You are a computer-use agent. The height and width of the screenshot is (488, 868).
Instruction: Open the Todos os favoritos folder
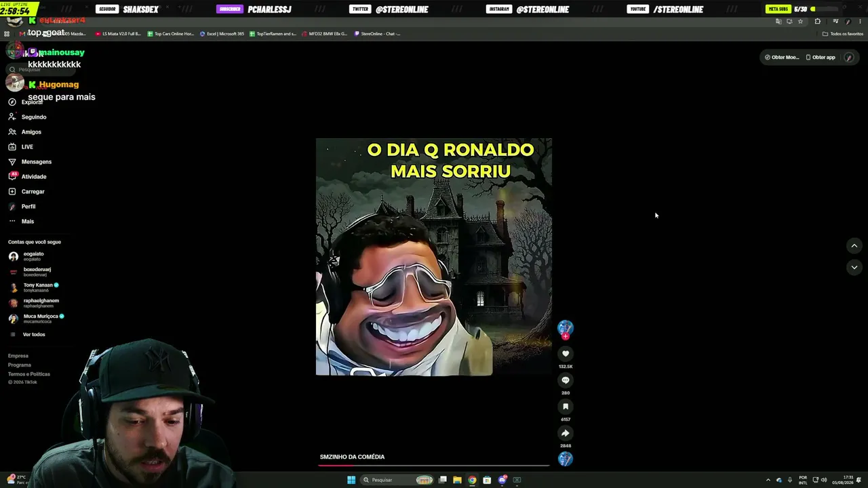[843, 34]
